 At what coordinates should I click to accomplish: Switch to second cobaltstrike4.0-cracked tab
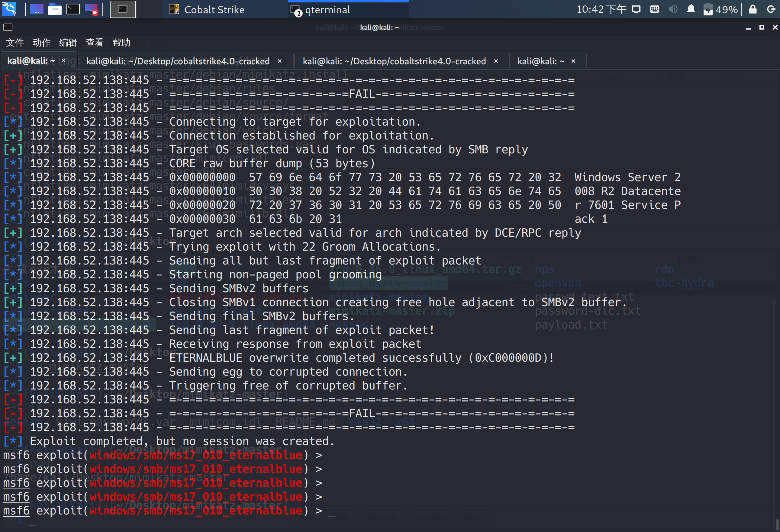click(394, 61)
